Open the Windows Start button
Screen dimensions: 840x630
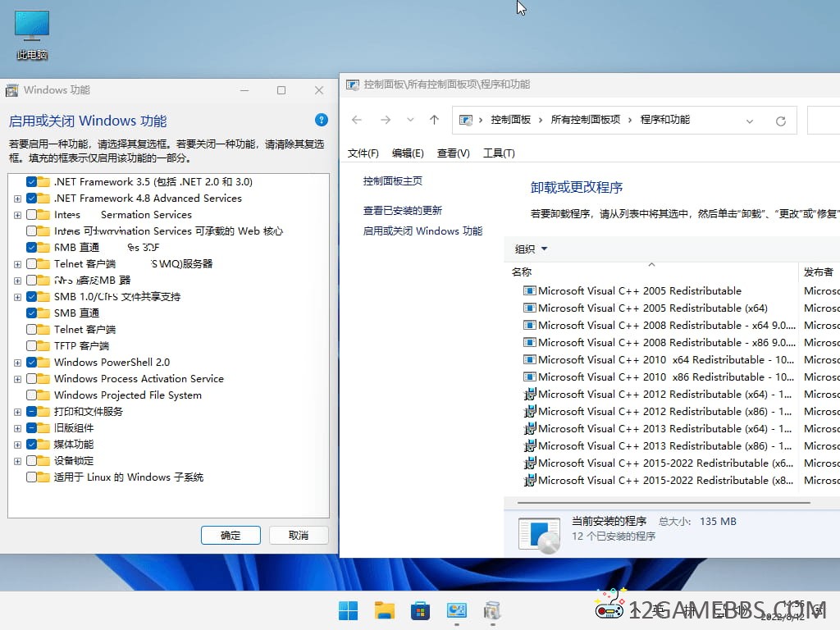tap(348, 610)
